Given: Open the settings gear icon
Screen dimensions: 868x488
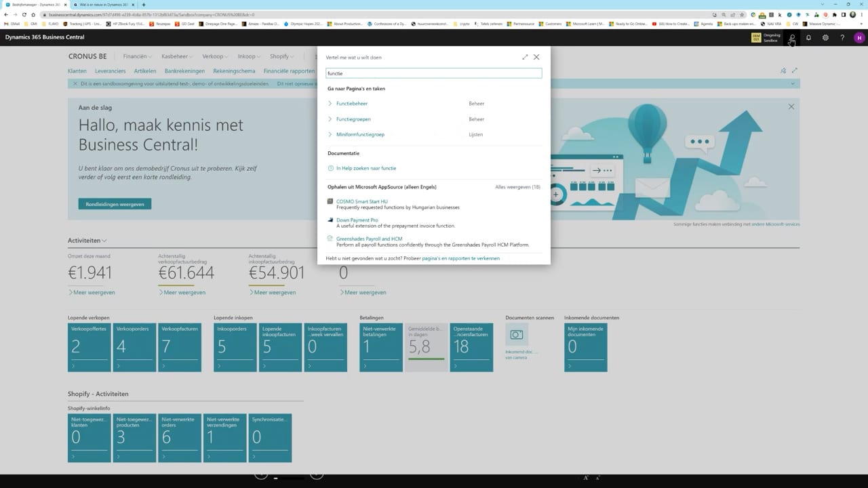Looking at the screenshot, I should pos(825,37).
